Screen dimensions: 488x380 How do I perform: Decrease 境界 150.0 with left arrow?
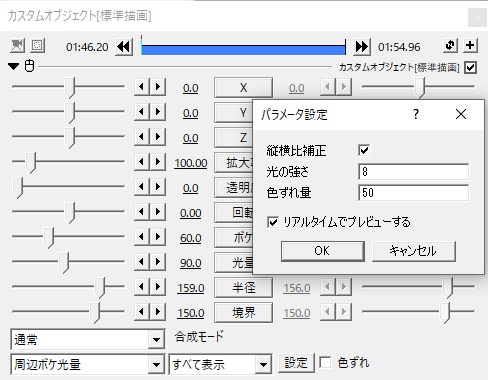click(142, 312)
